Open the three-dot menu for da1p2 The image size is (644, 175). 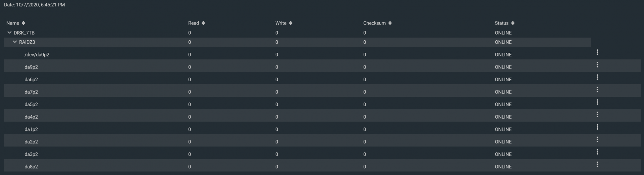click(x=597, y=127)
